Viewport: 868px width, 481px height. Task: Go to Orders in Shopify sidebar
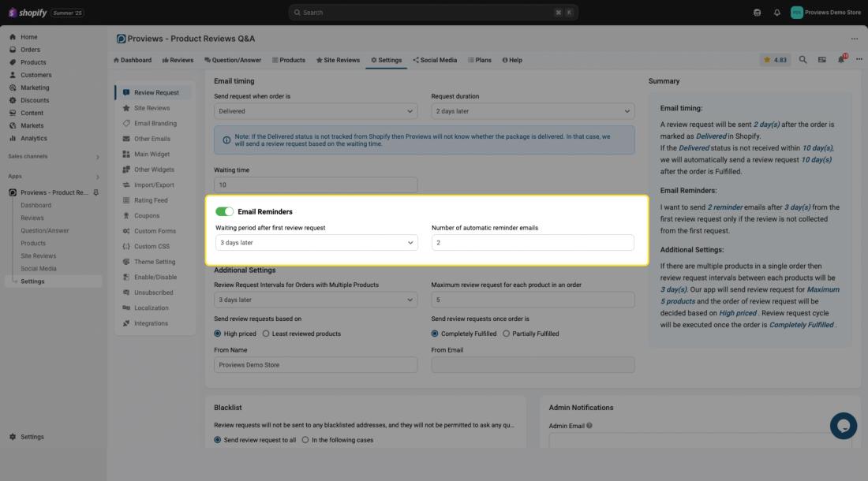[30, 50]
